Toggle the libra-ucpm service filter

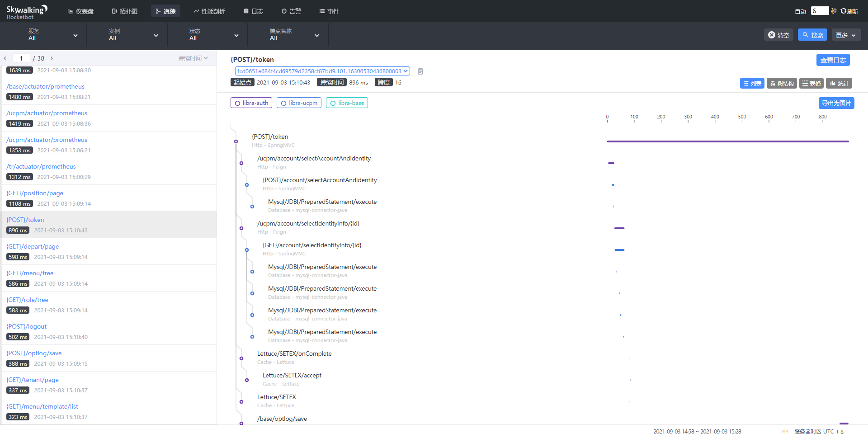[x=299, y=103]
